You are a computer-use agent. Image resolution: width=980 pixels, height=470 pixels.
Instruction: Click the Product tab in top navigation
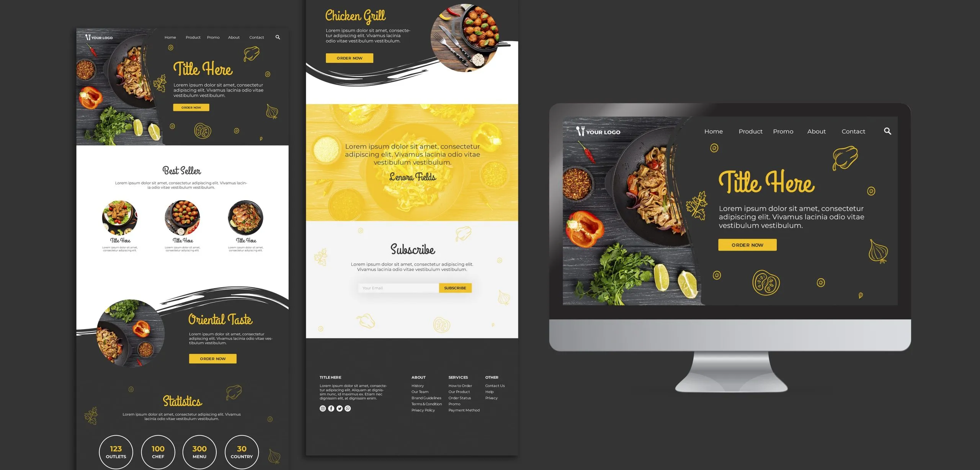(x=751, y=131)
